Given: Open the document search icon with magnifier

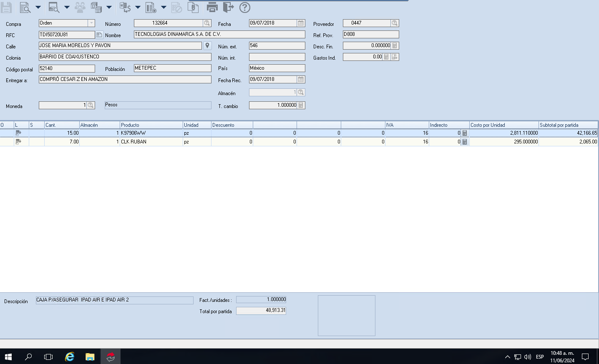Looking at the screenshot, I should [x=25, y=7].
